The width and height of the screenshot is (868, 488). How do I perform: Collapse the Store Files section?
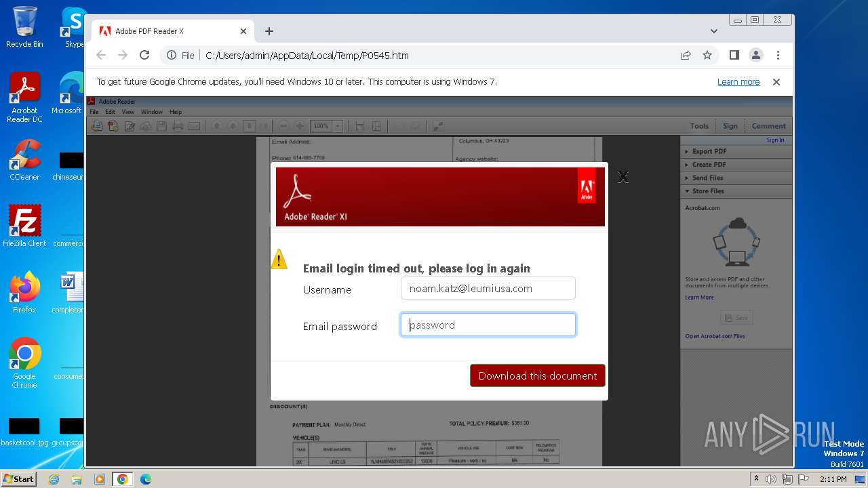click(736, 191)
